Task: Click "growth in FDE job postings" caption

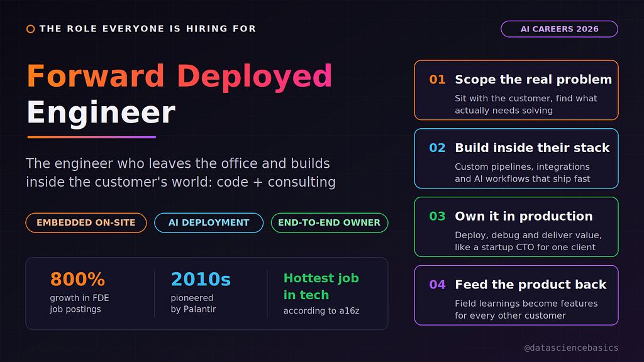Action: click(x=80, y=304)
